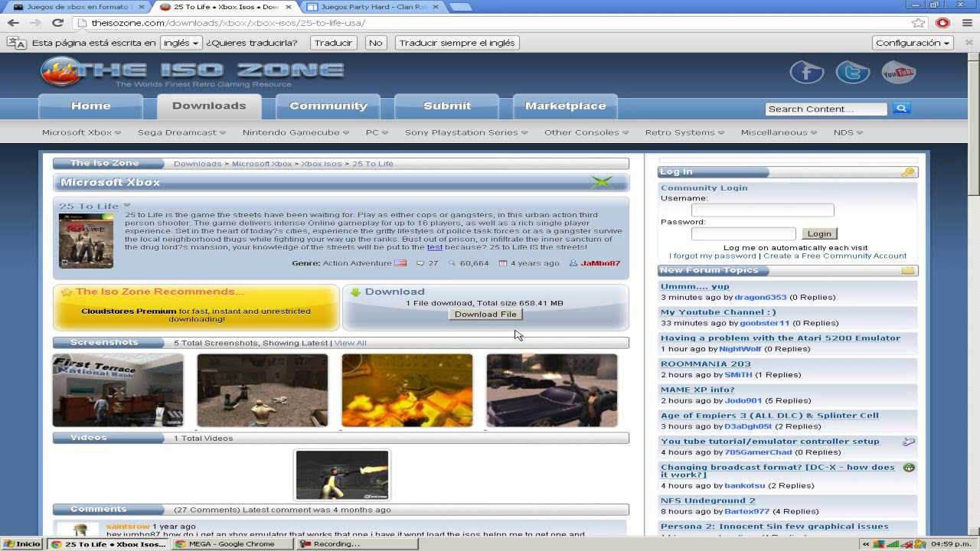Play the video thumbnail under Videos

[x=342, y=475]
